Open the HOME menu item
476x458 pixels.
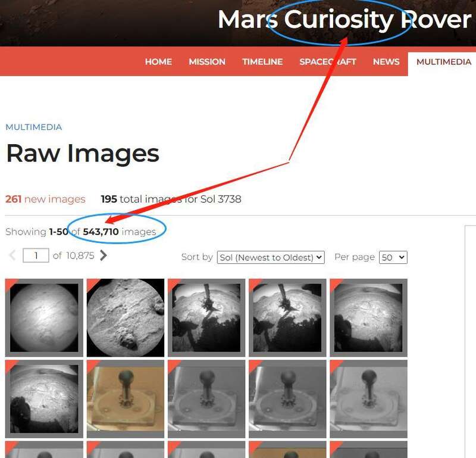(158, 62)
